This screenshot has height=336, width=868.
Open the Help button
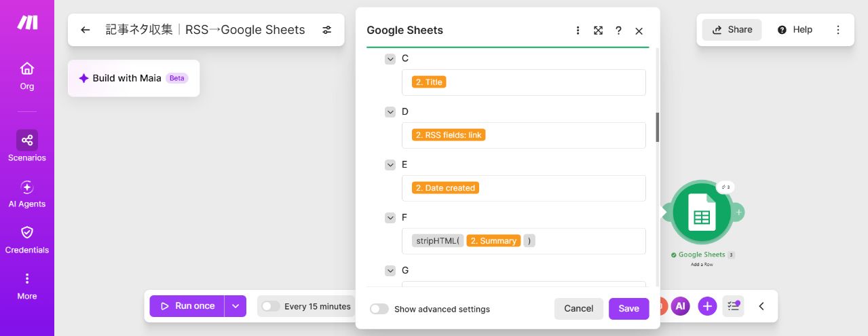[x=795, y=30]
